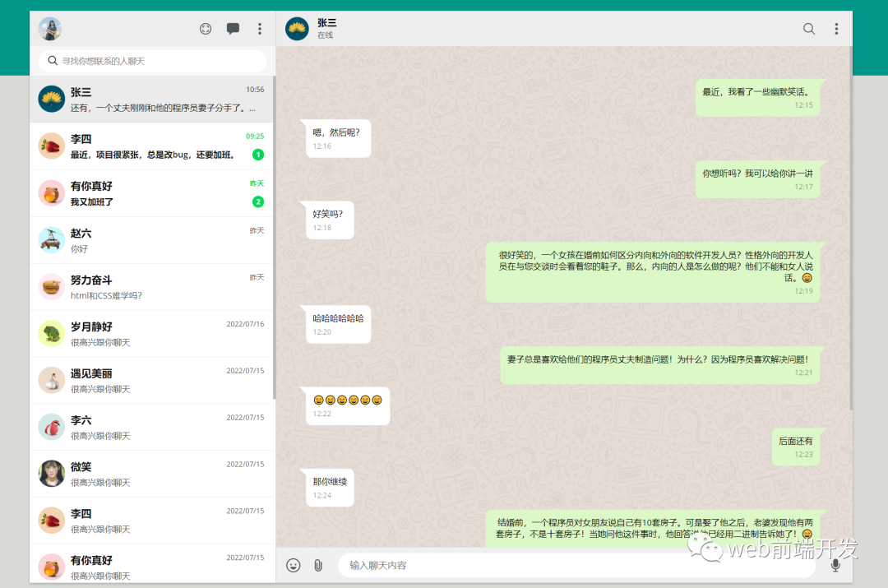The height and width of the screenshot is (588, 888).
Task: Start a new chat with message bubble icon
Action: [x=233, y=29]
